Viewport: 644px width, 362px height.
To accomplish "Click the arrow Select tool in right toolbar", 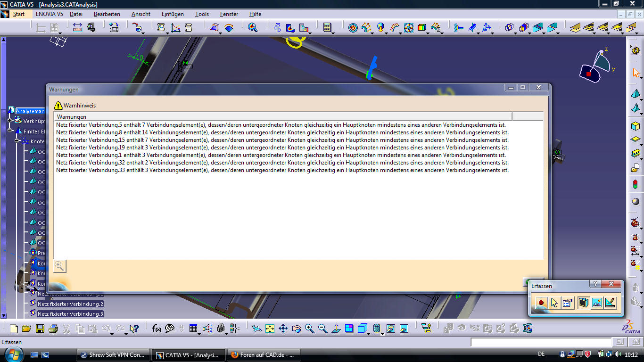I will point(636,73).
